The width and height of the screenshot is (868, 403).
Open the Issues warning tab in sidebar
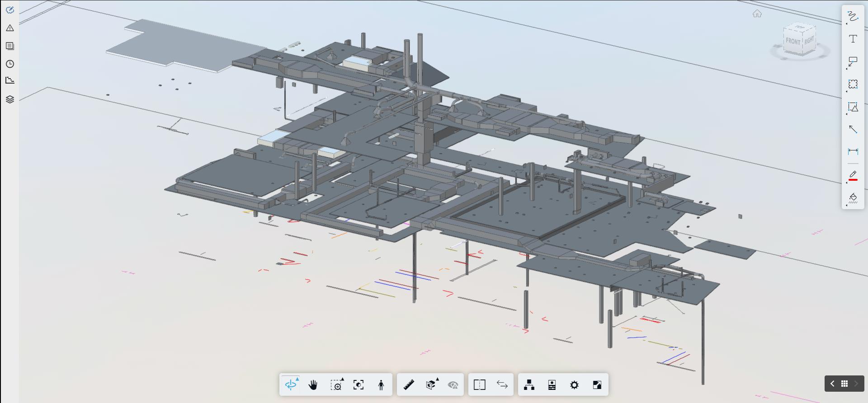tap(10, 28)
